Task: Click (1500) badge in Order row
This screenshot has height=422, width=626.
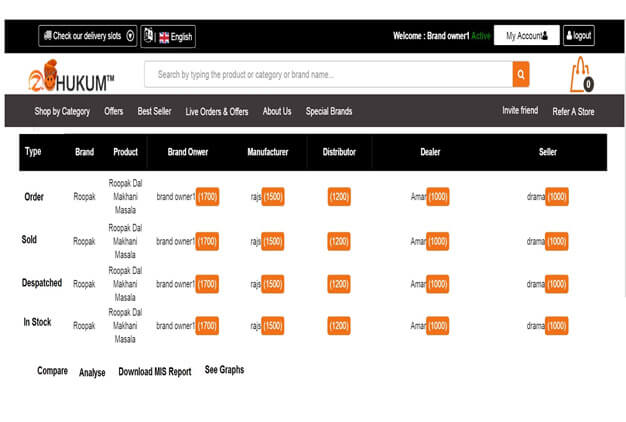Action: (x=273, y=196)
